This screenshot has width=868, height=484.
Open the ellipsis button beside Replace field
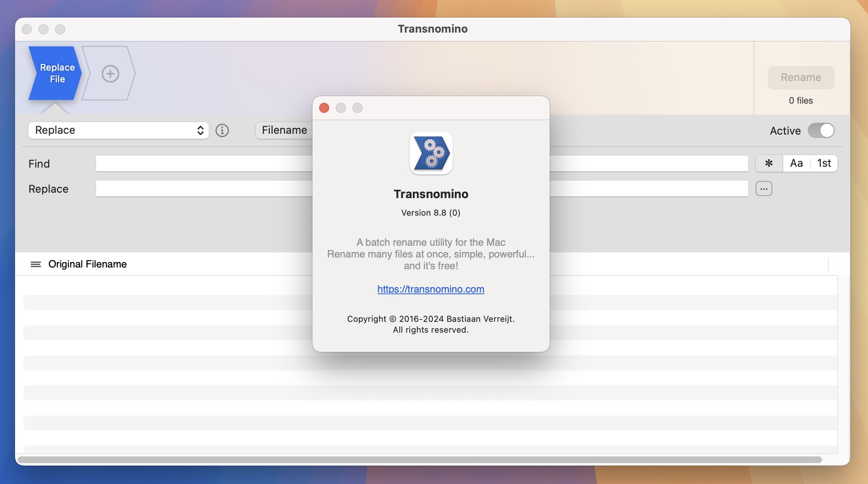pos(764,189)
